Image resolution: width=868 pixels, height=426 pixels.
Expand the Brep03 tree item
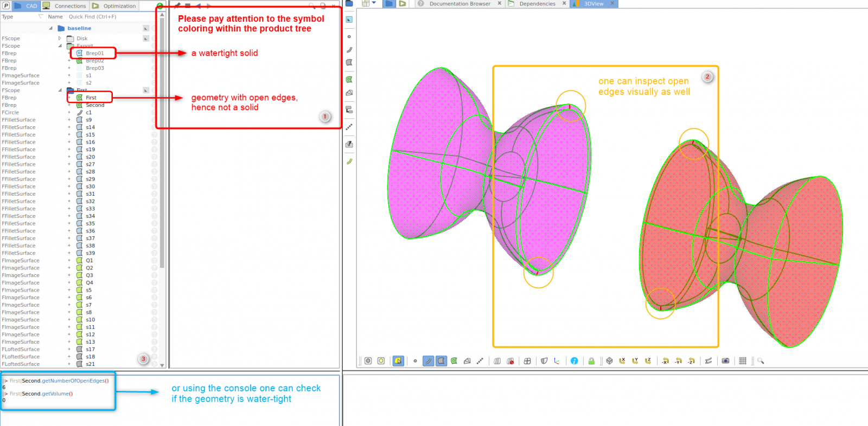(x=69, y=68)
